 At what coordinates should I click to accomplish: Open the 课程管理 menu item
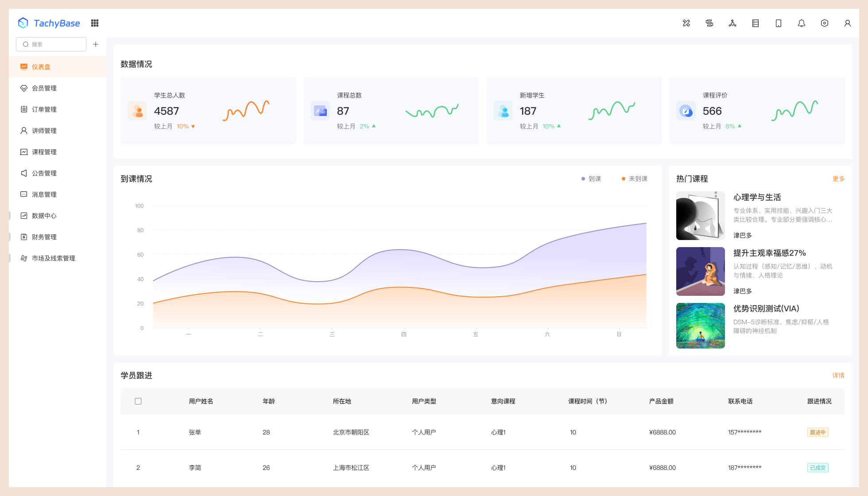click(x=58, y=152)
